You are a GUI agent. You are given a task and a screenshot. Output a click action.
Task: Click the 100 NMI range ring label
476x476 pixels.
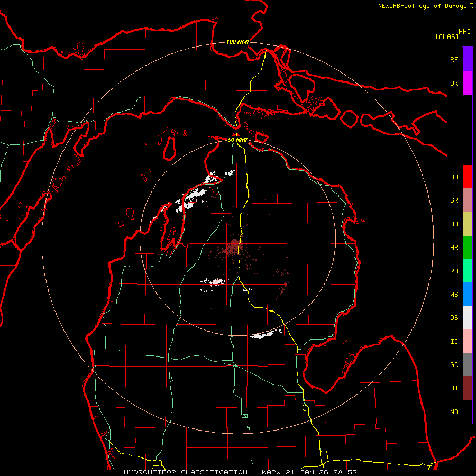[237, 42]
